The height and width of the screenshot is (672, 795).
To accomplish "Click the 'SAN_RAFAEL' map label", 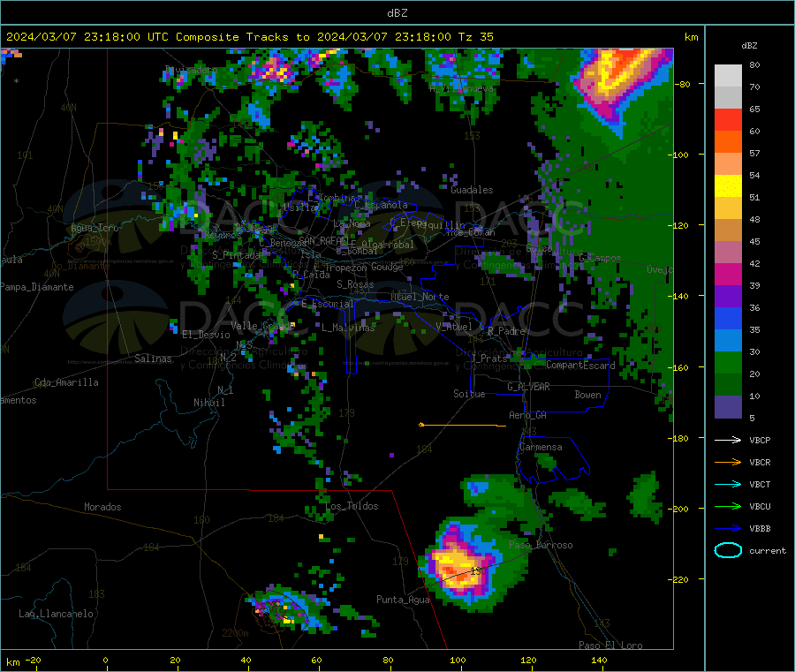I will (323, 240).
